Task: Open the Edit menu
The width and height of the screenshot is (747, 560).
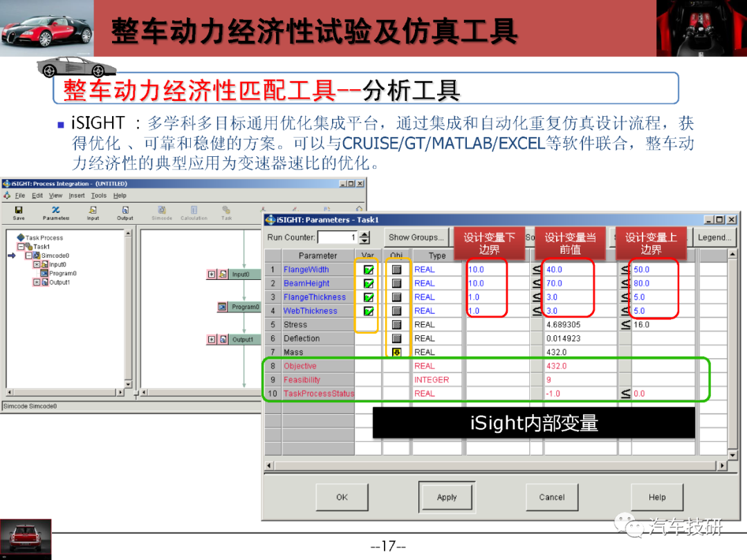Action: point(37,196)
